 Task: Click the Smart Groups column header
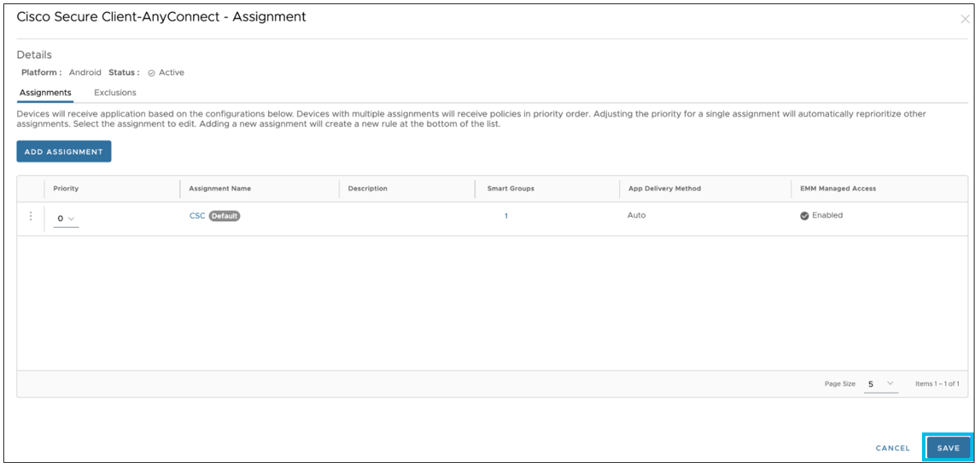tap(511, 189)
